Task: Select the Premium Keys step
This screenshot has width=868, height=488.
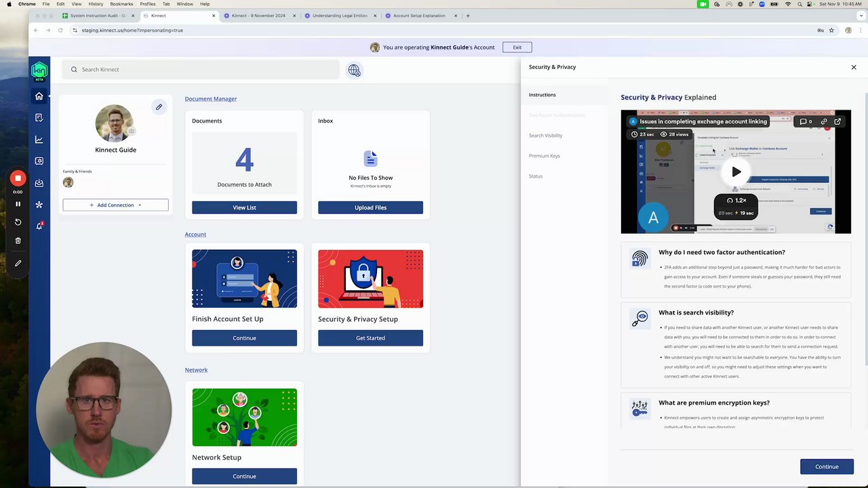Action: [545, 156]
